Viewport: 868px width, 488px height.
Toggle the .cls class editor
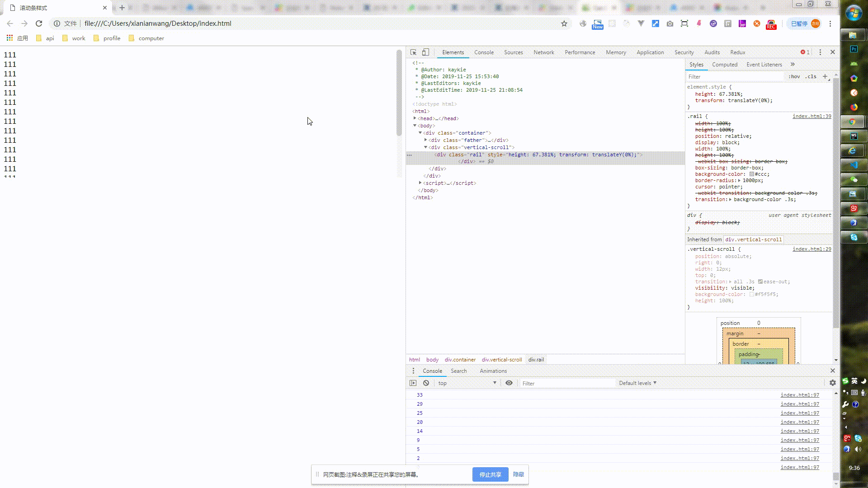[x=811, y=77]
